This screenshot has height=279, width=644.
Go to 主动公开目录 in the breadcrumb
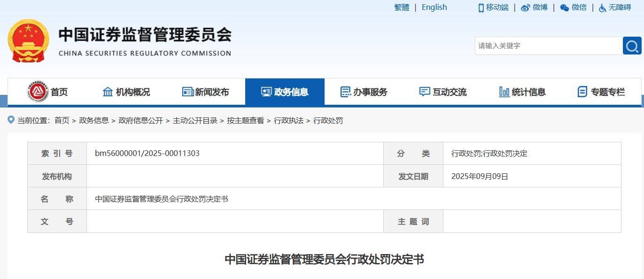pos(195,121)
